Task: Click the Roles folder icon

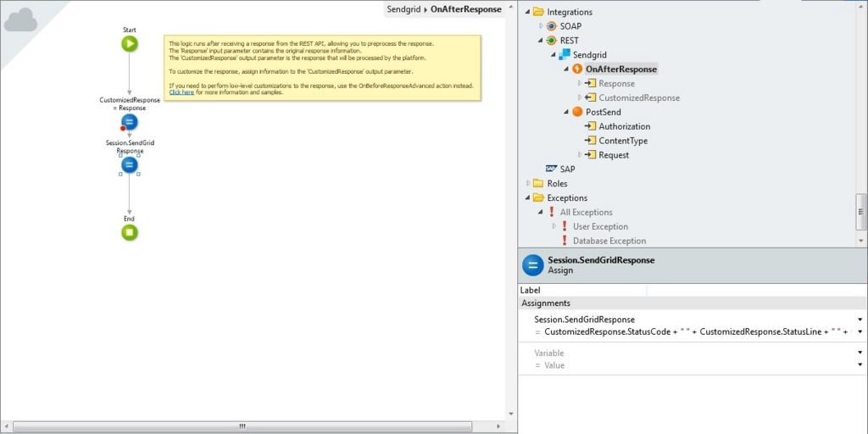Action: coord(537,183)
